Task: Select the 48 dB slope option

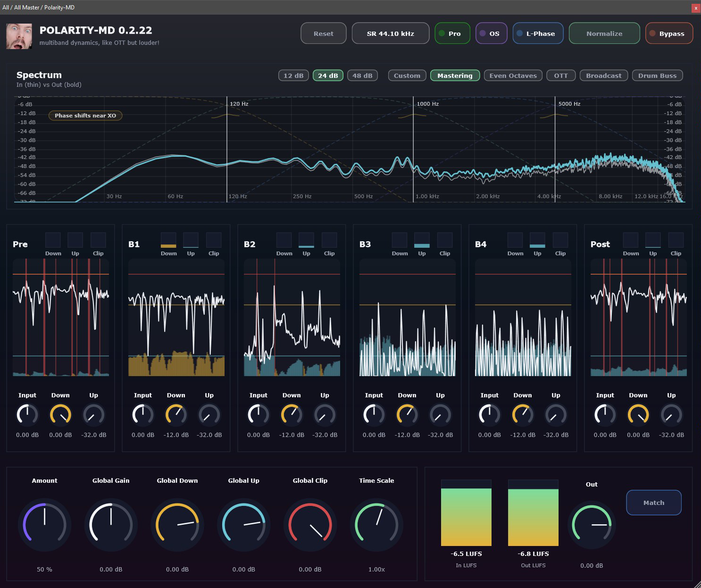Action: pos(362,76)
